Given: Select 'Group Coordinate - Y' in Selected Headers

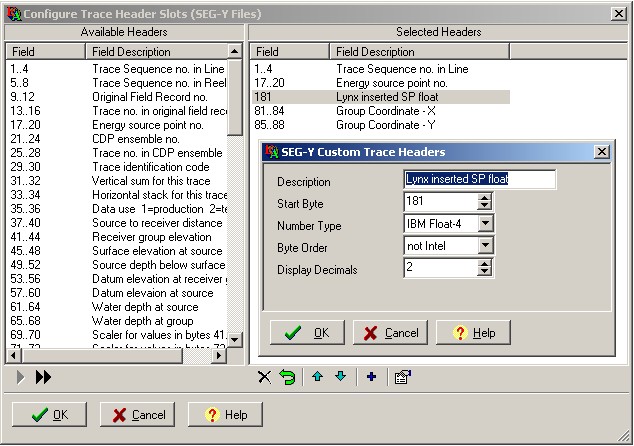Looking at the screenshot, I should pyautogui.click(x=380, y=125).
